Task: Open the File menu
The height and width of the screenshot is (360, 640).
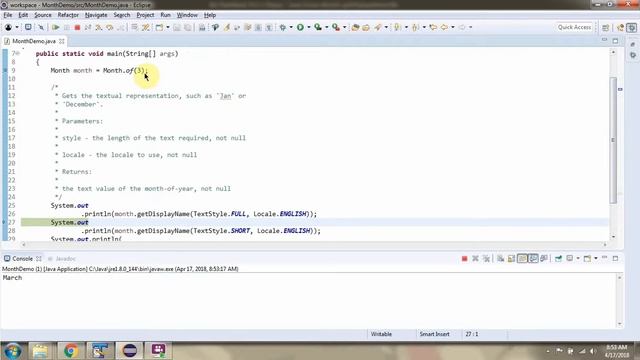Action: (8, 15)
